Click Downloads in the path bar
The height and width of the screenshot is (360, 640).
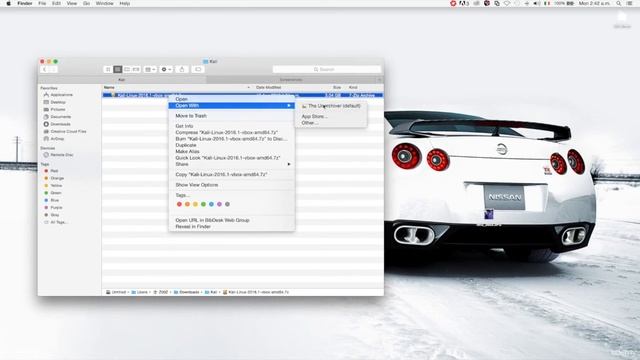(x=187, y=292)
